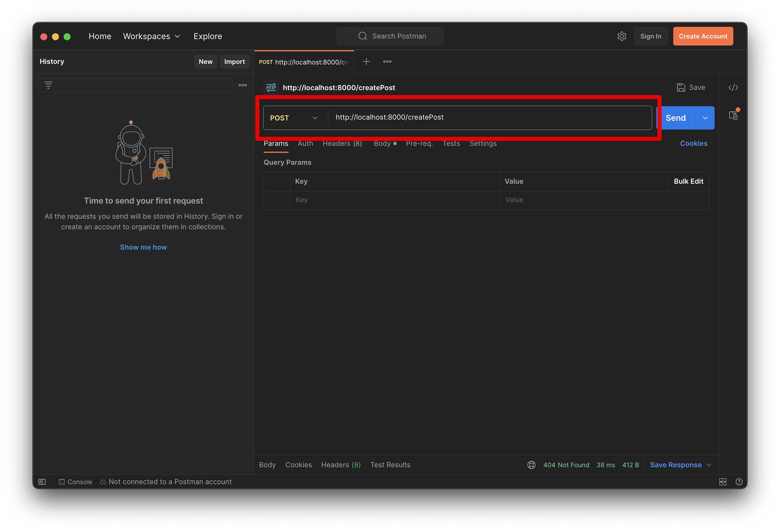
Task: Click the request name createPost title
Action: pyautogui.click(x=339, y=87)
